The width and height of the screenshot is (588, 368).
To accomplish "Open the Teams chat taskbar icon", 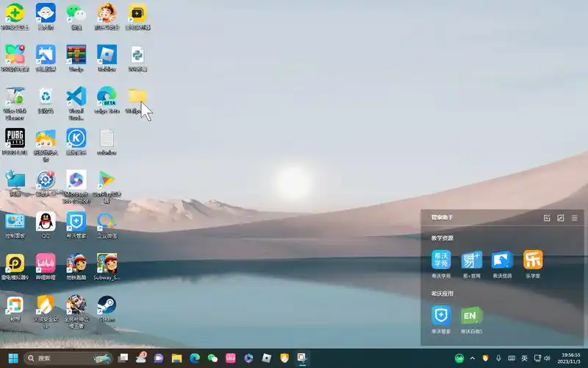I will click(x=159, y=358).
